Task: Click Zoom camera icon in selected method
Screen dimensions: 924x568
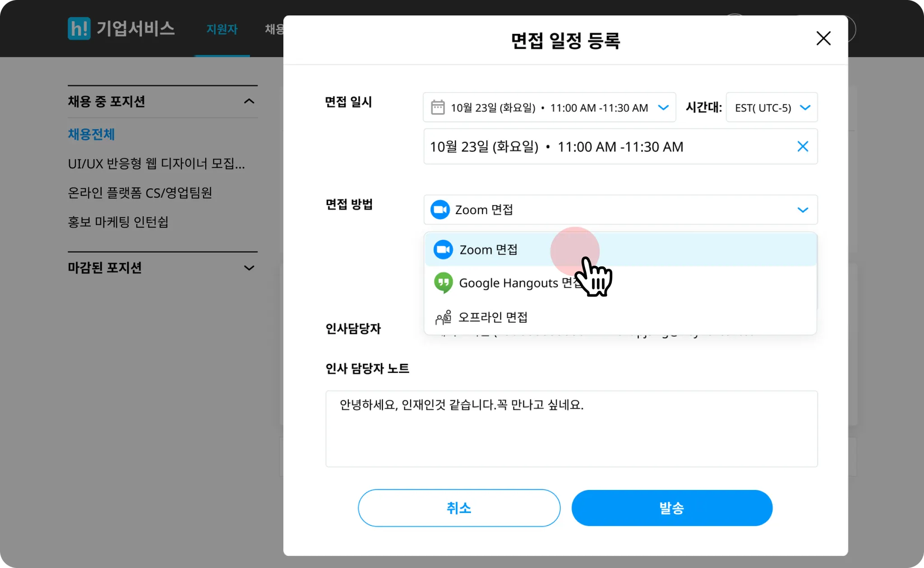Action: point(440,210)
